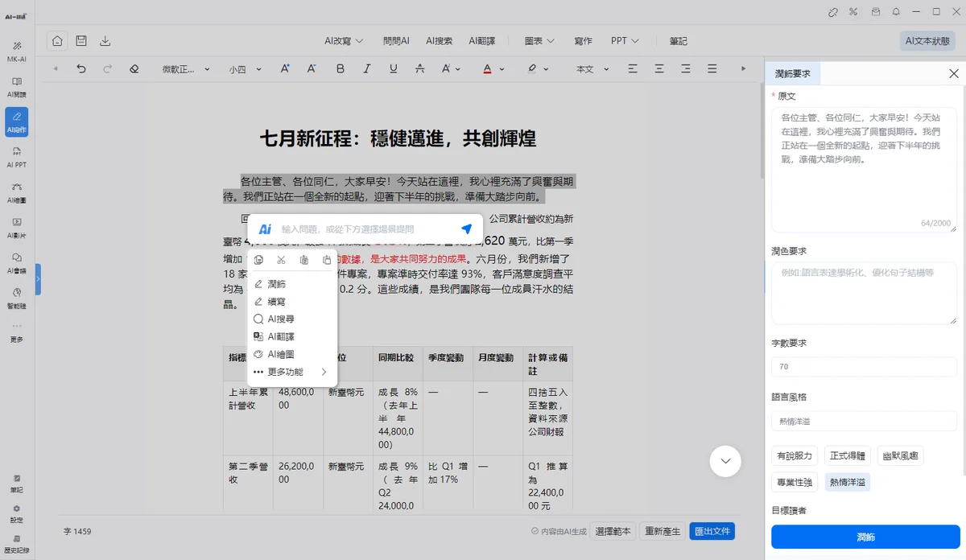The height and width of the screenshot is (560, 966).
Task: Decrease font size with the A- icon
Action: (x=312, y=69)
